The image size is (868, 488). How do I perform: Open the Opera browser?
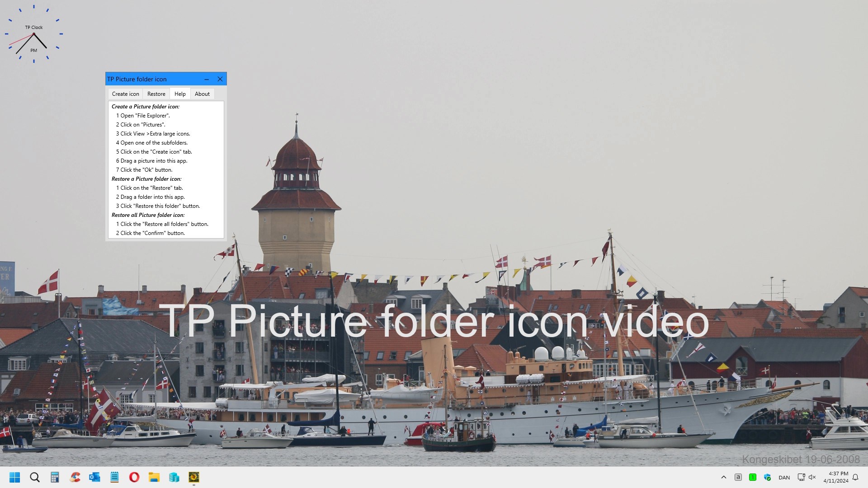coord(134,477)
